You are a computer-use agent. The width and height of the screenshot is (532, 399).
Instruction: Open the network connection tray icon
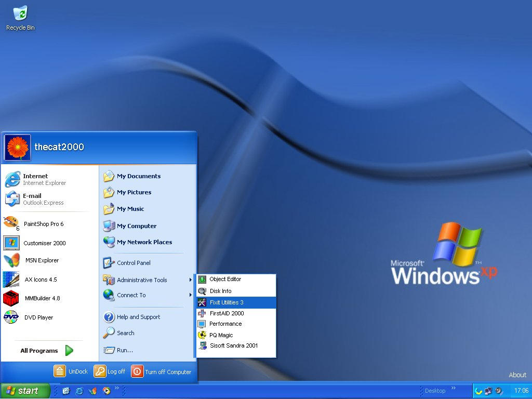(x=487, y=391)
